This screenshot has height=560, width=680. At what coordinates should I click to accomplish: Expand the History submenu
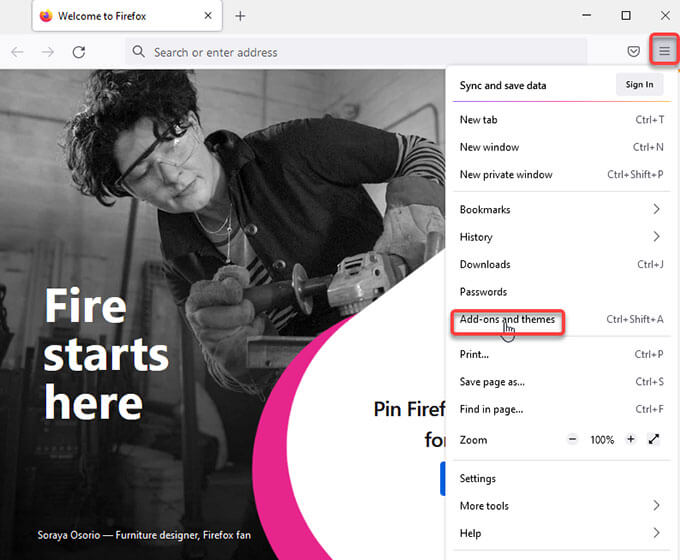pyautogui.click(x=561, y=237)
